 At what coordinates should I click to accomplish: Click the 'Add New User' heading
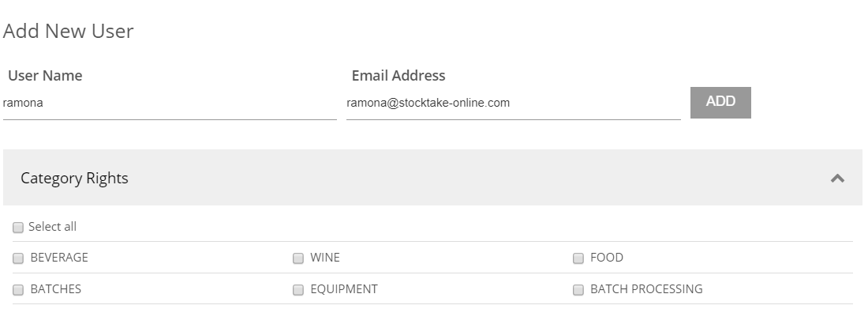click(x=69, y=31)
